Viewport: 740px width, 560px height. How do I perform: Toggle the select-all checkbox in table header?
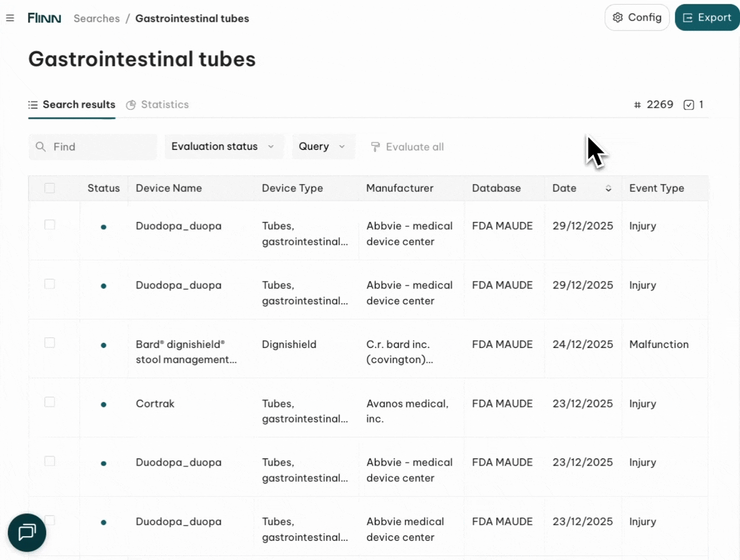(50, 188)
